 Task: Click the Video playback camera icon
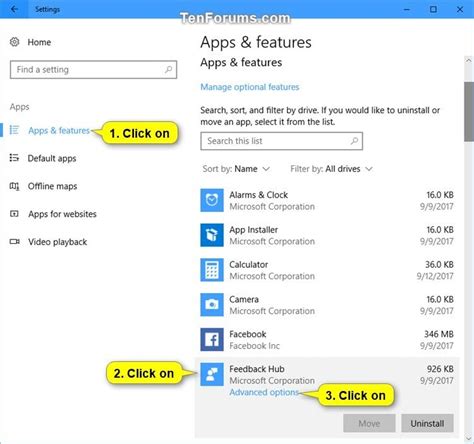pos(14,241)
